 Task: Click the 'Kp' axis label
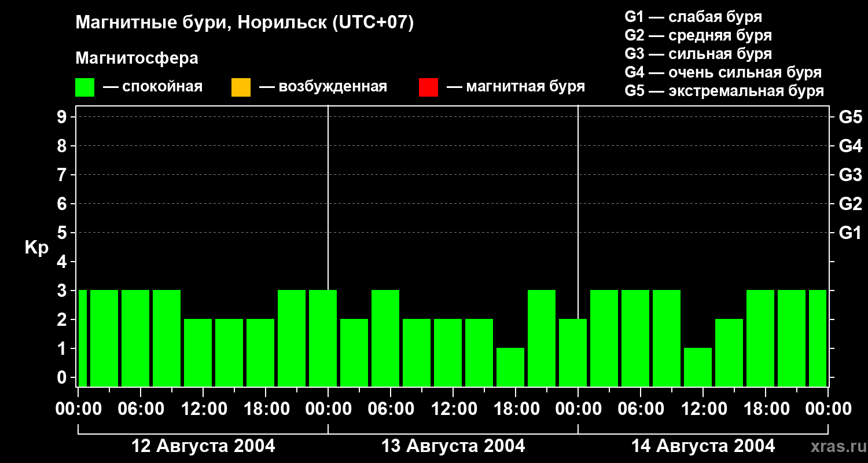[x=36, y=248]
